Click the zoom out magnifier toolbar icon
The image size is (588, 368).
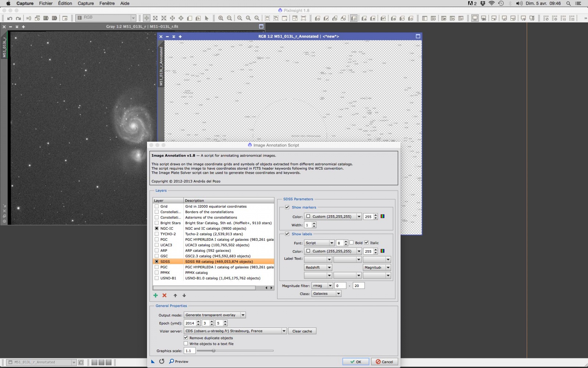[229, 18]
